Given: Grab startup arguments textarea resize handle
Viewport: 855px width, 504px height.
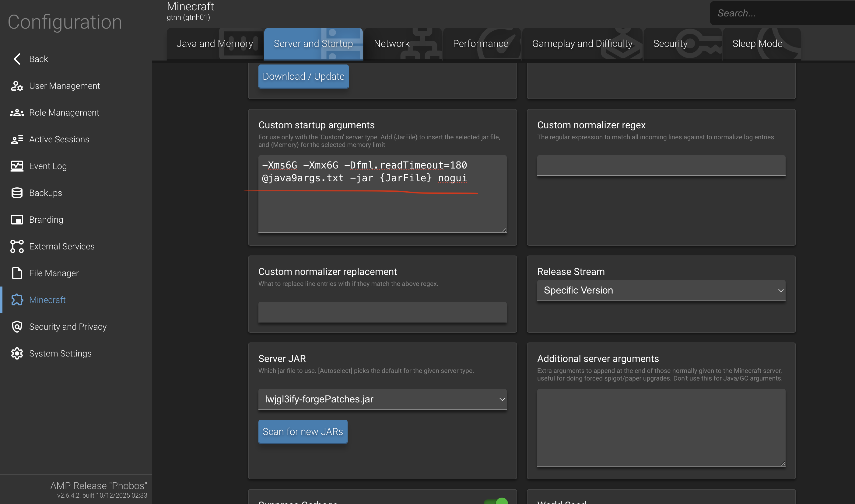Looking at the screenshot, I should tap(504, 230).
